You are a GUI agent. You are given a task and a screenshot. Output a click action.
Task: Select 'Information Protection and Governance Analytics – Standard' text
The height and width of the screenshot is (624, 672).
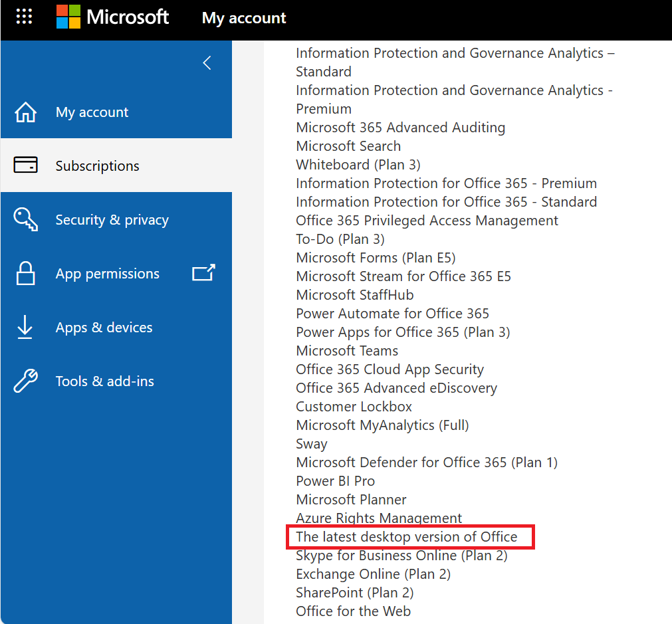(455, 62)
